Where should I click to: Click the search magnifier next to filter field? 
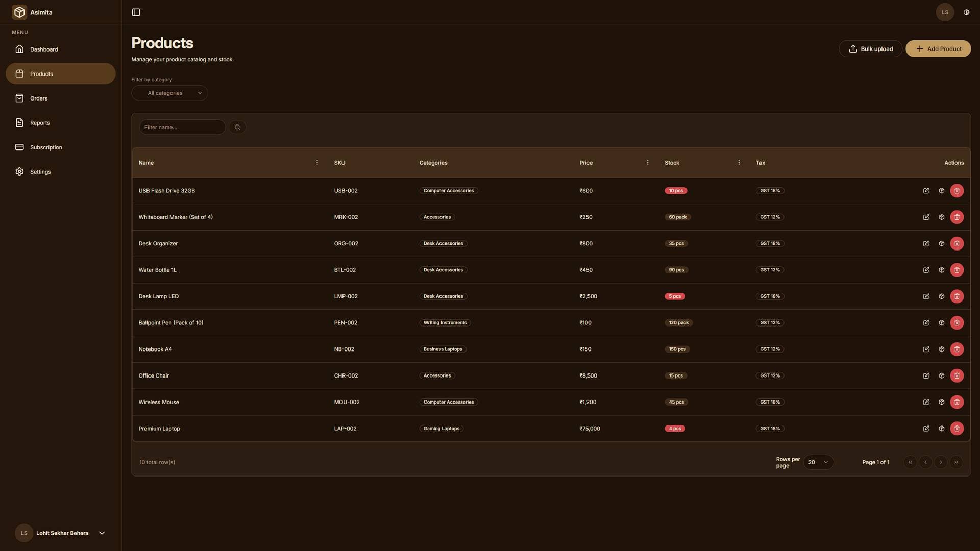[x=237, y=127]
